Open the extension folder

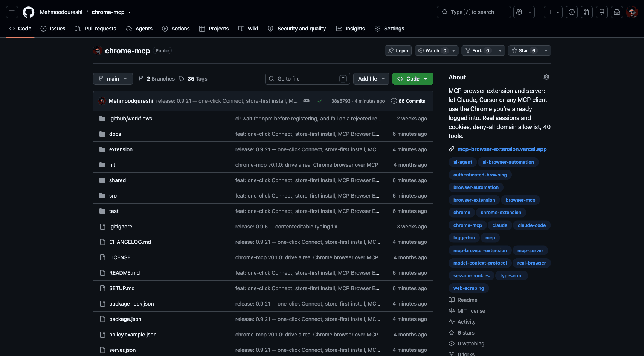tap(121, 149)
